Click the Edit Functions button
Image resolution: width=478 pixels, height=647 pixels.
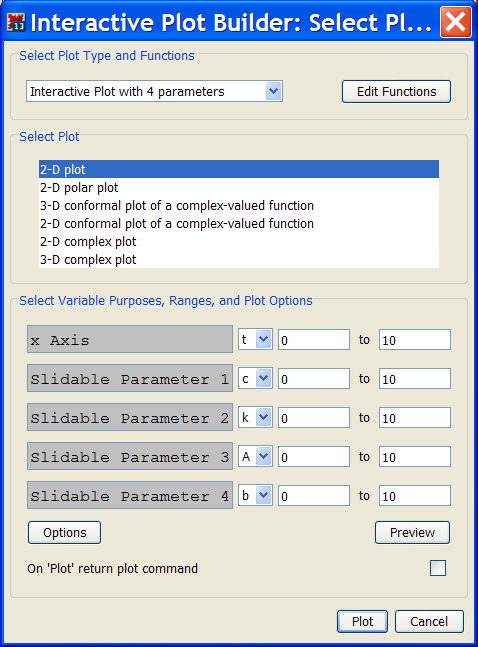point(396,91)
